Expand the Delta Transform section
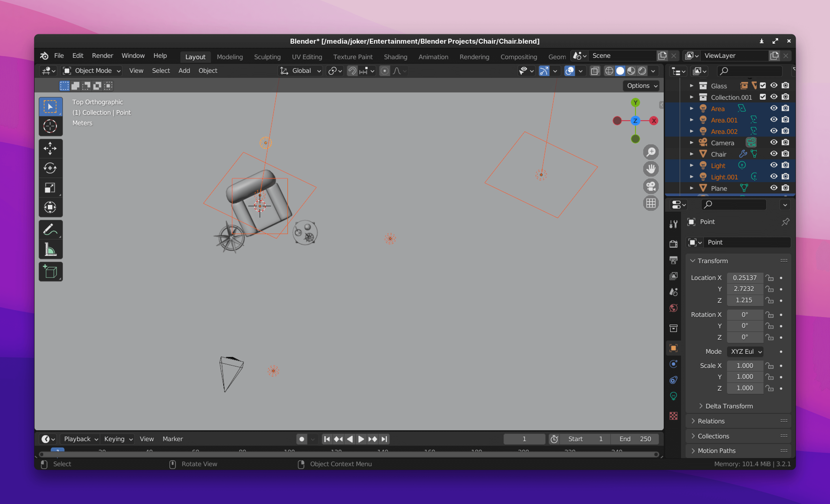This screenshot has height=504, width=830. 729,406
